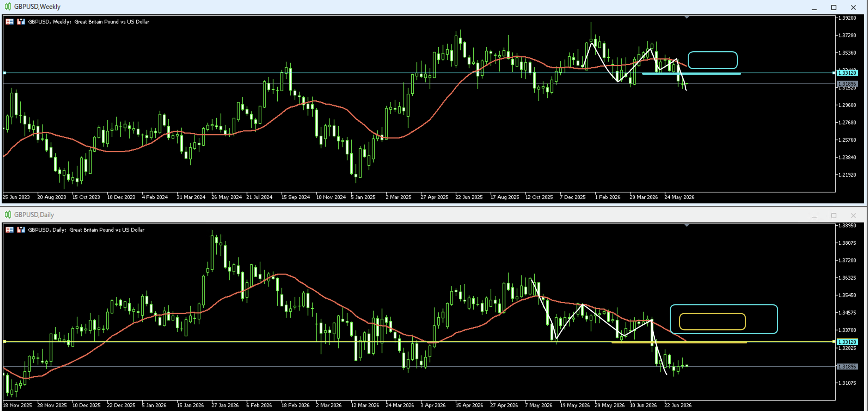Viewport: 868px width, 411px height.
Task: Click the Daily chart shift triangle marker
Action: point(687,225)
